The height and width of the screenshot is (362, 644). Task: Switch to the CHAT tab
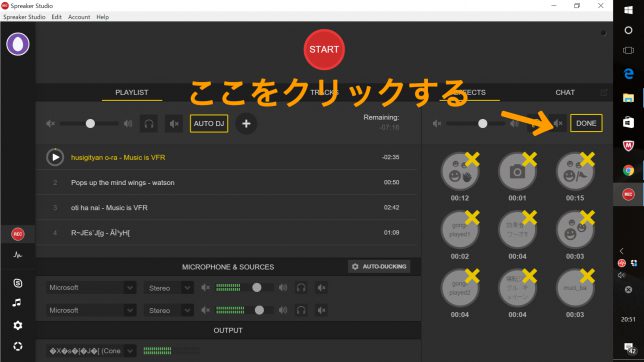(x=565, y=92)
